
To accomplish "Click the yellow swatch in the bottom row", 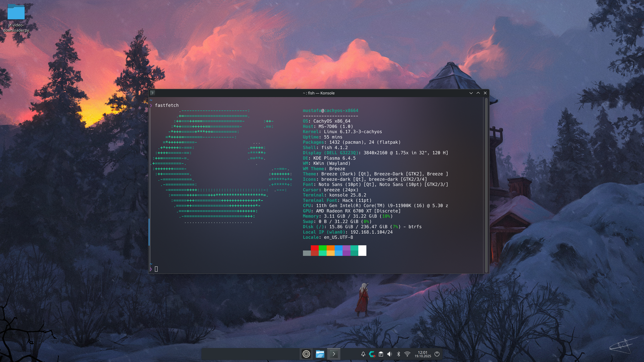I will [x=330, y=253].
